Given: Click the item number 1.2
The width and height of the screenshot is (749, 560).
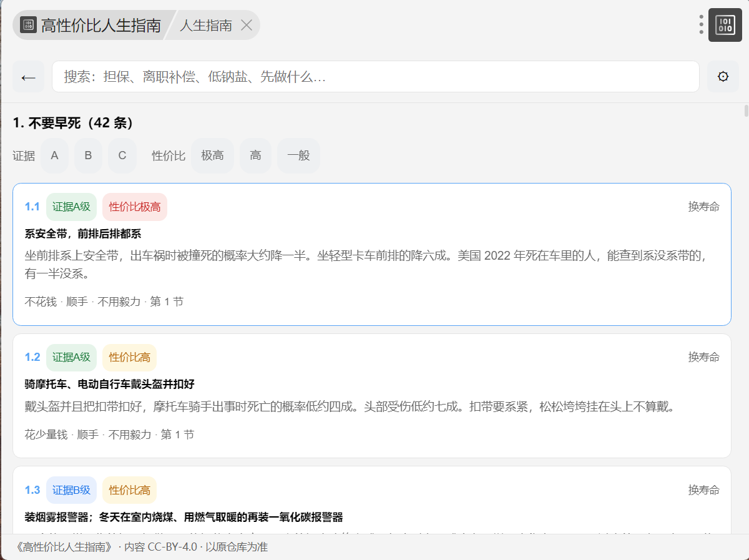Looking at the screenshot, I should click(x=32, y=357).
